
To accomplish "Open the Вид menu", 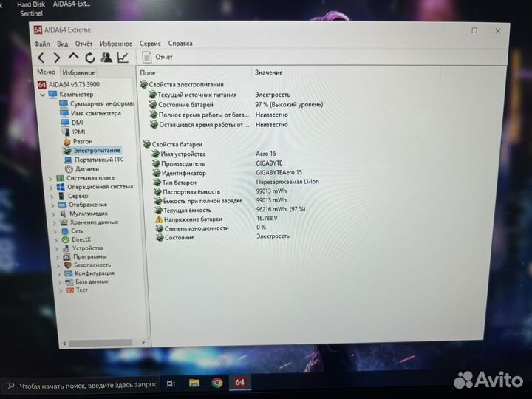I will (x=62, y=44).
